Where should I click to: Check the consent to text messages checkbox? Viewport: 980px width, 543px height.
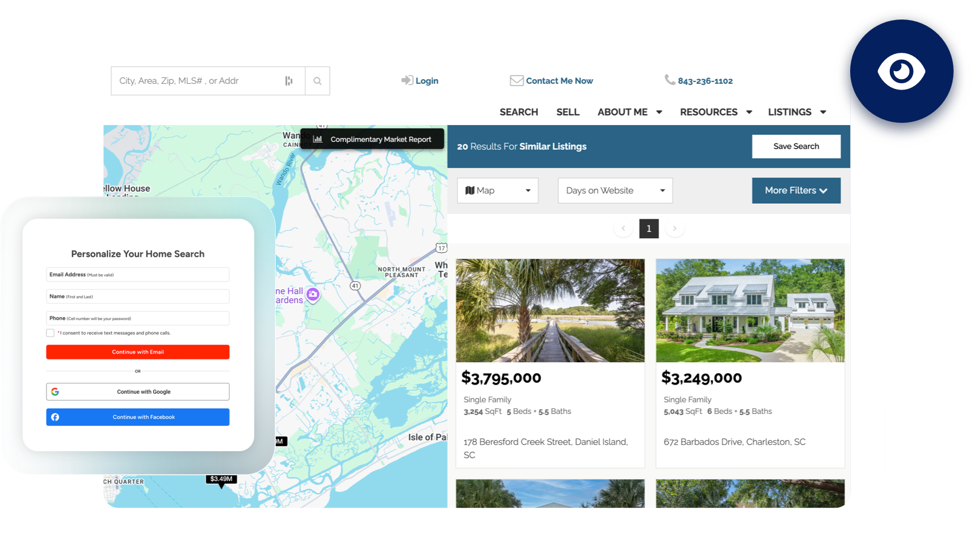click(x=51, y=333)
